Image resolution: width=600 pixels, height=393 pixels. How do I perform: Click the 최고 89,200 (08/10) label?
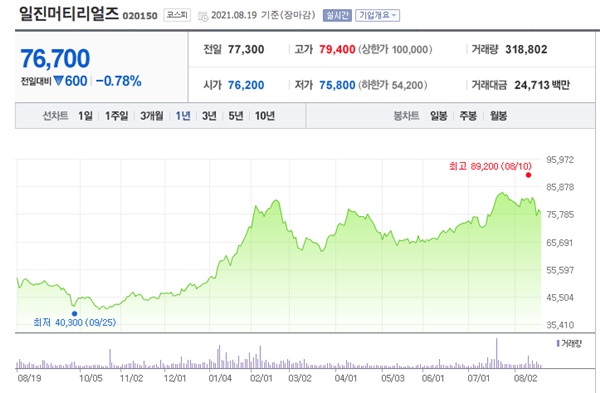tap(491, 166)
